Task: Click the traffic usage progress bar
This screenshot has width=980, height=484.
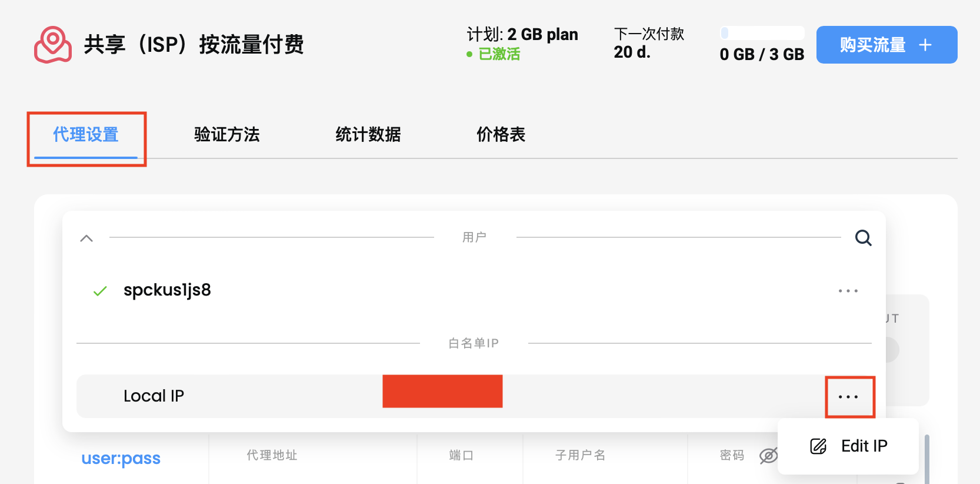Action: tap(762, 33)
